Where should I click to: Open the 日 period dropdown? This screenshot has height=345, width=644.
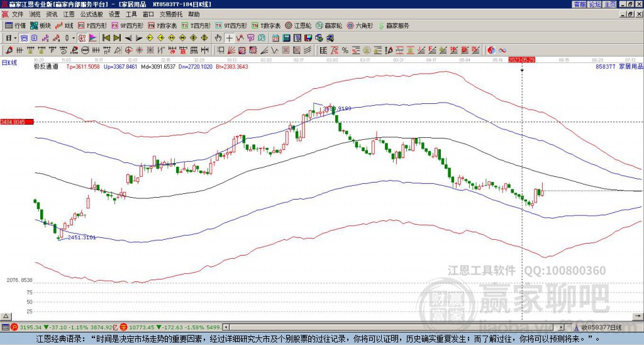tap(11, 38)
